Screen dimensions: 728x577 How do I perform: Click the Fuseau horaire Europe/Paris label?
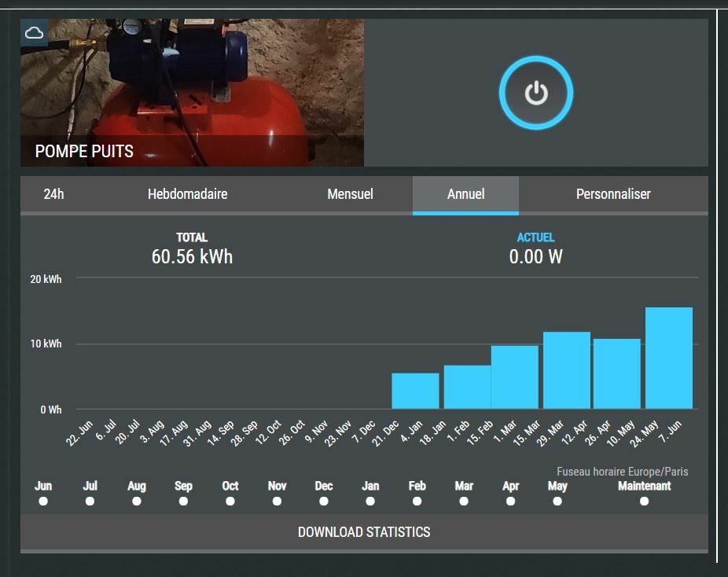pyautogui.click(x=623, y=472)
